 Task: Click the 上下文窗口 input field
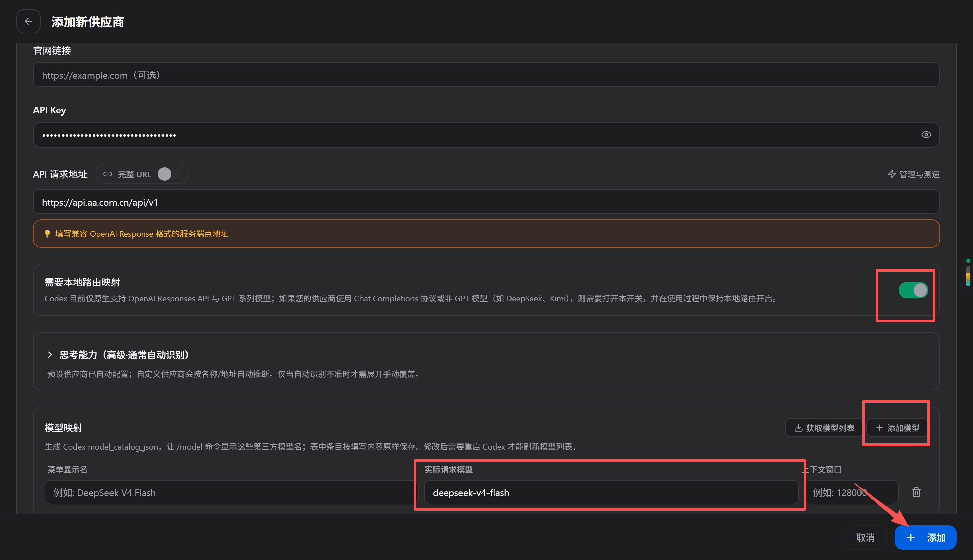(x=852, y=492)
